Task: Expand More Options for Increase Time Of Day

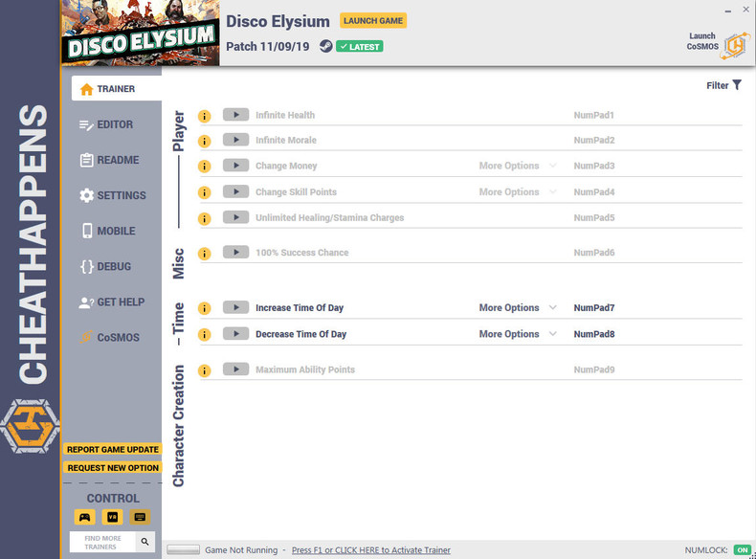Action: click(518, 307)
